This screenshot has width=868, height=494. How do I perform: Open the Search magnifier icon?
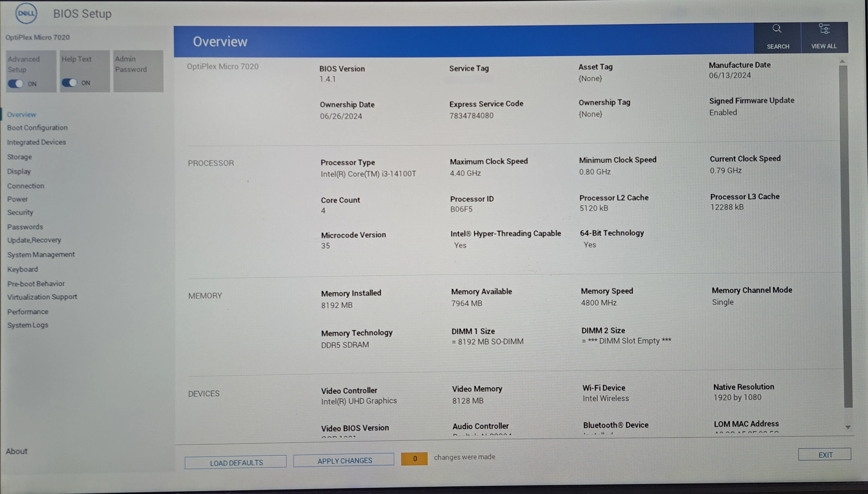click(777, 29)
